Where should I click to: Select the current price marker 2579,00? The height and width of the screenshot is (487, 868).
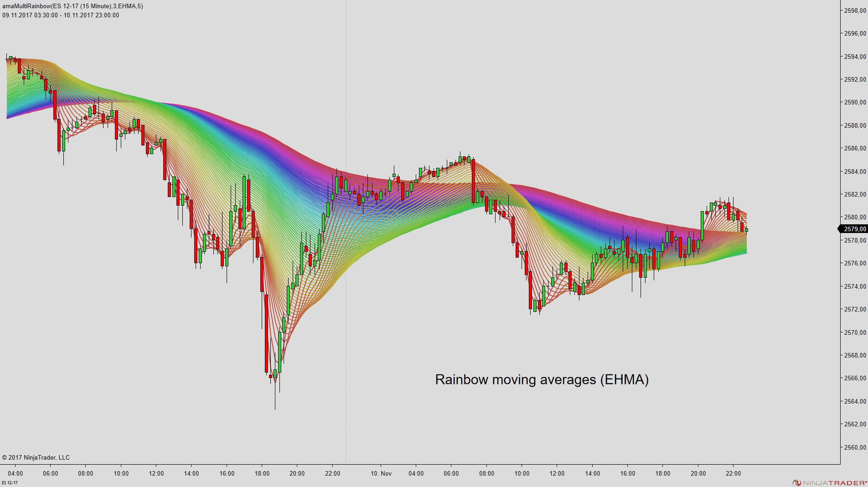(853, 229)
